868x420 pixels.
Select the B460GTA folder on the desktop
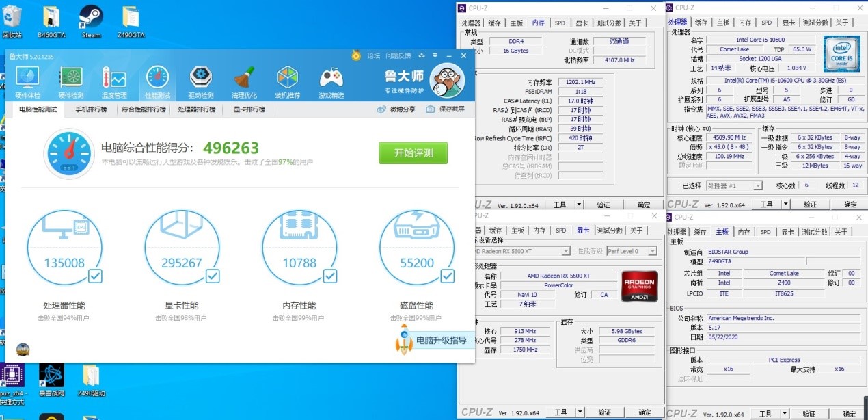(51, 22)
